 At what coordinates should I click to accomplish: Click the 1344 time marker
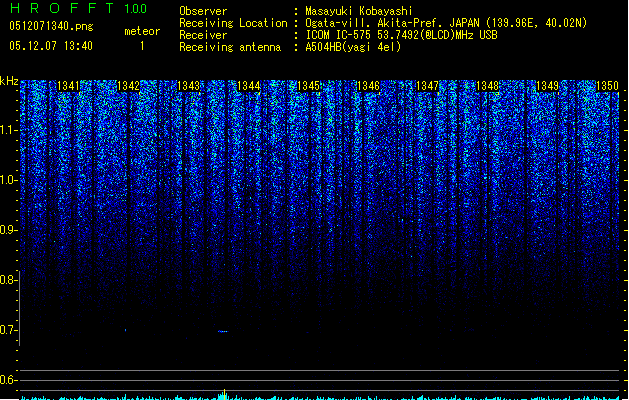coord(248,86)
